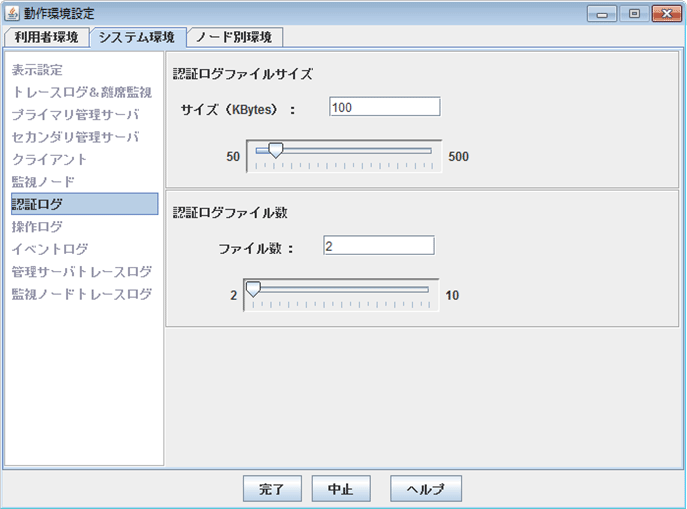Cancel with the 中止 button

pos(341,489)
